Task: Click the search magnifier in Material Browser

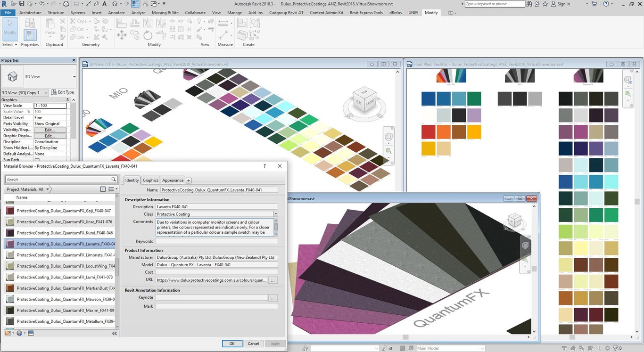Action: coord(114,180)
